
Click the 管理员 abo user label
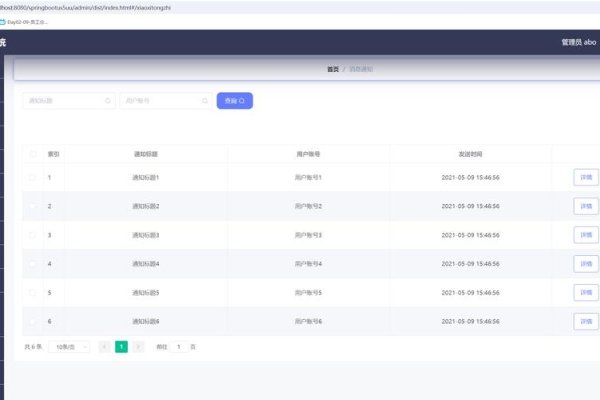point(579,42)
